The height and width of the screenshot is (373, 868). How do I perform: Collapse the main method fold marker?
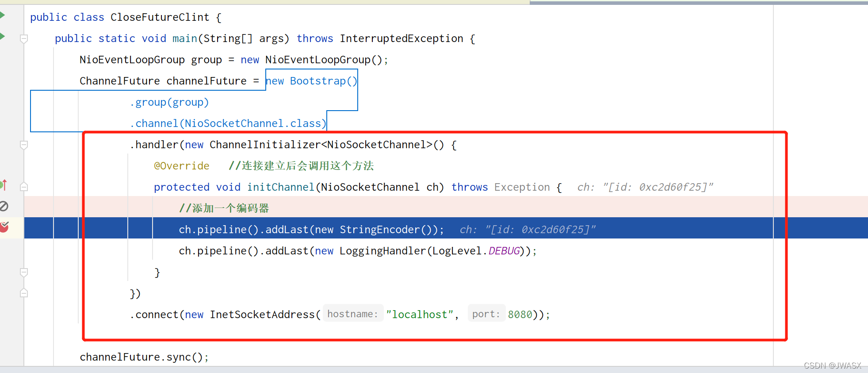[24, 39]
